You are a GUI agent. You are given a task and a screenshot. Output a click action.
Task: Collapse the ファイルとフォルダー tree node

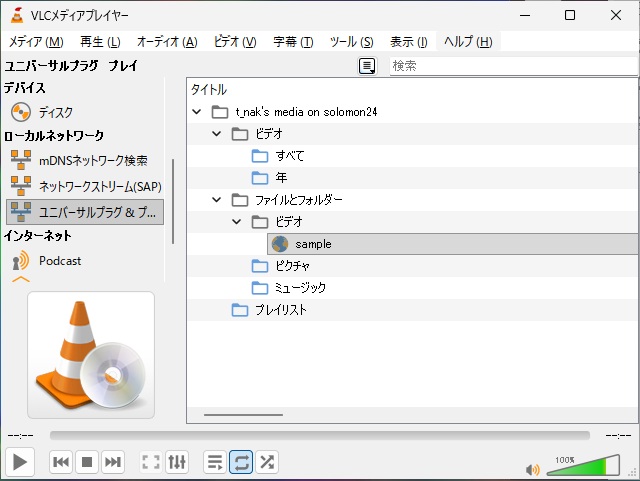217,200
